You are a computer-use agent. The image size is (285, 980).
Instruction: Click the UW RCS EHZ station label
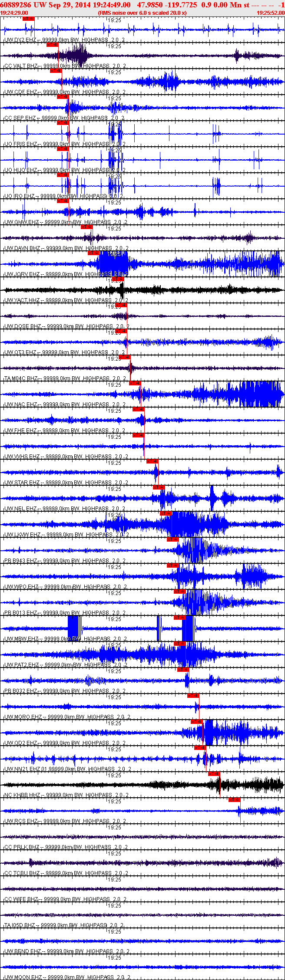(x=21, y=821)
